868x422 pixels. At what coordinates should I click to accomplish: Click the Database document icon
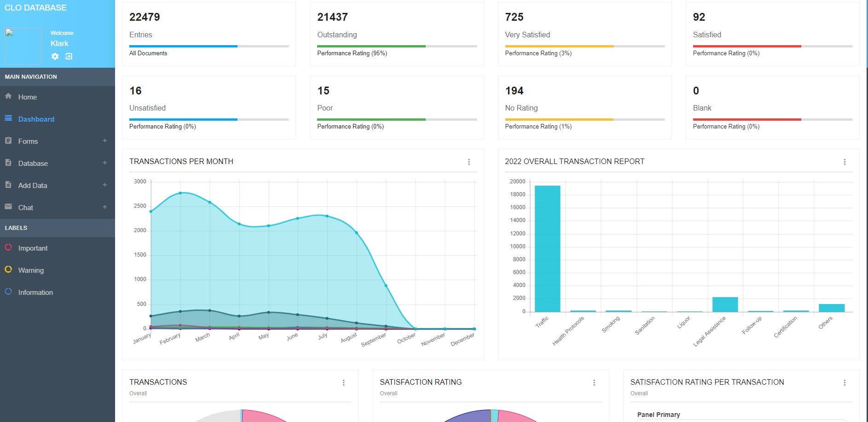(x=8, y=163)
